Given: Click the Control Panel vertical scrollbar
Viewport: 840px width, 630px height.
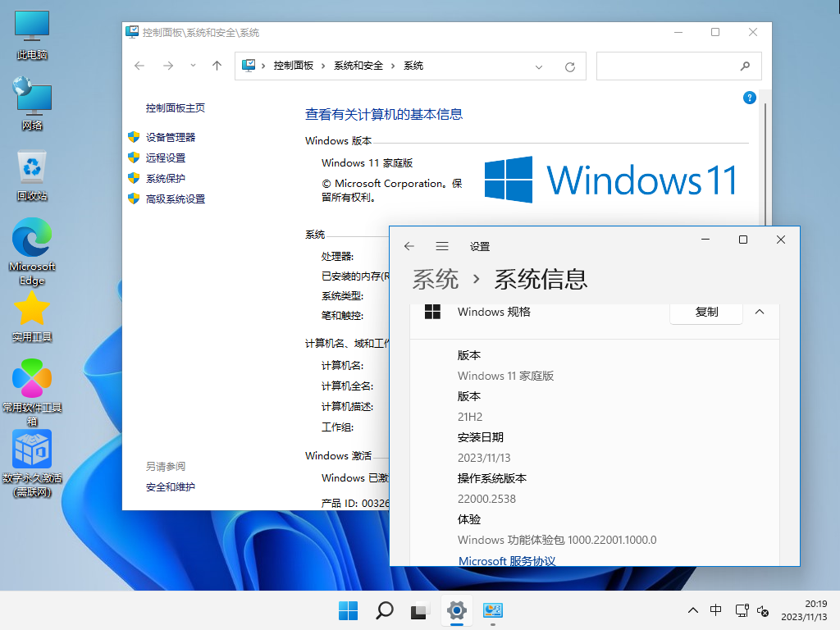Looking at the screenshot, I should 765,163.
